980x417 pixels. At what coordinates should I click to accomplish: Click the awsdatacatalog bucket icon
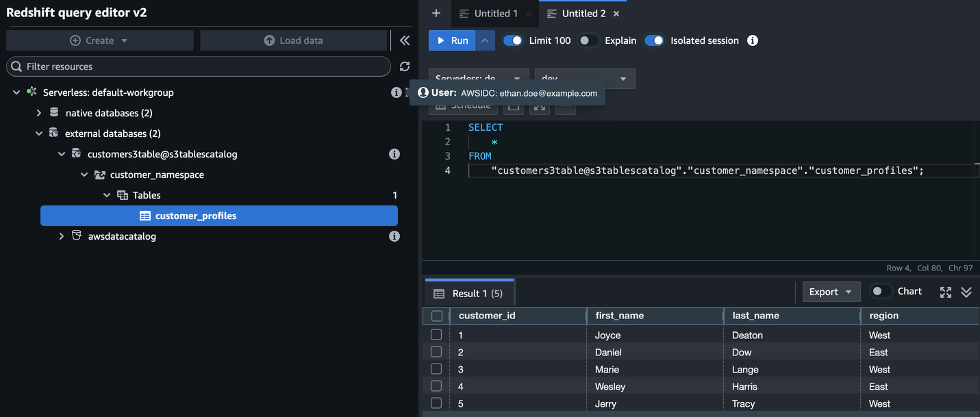point(77,236)
